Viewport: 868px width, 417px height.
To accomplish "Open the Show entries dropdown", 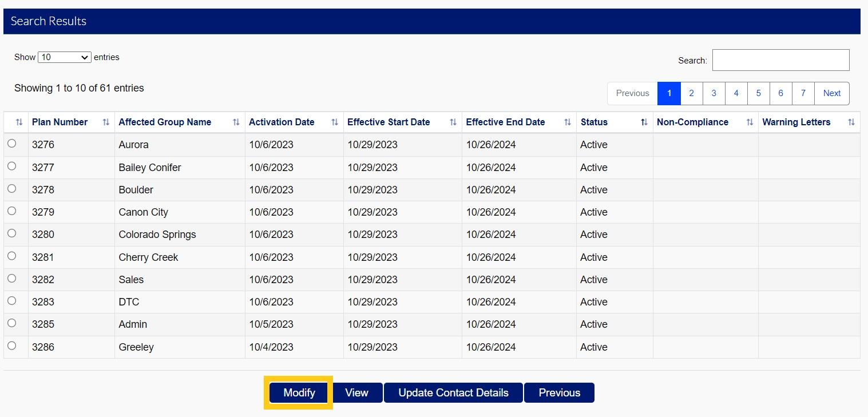I will [65, 57].
